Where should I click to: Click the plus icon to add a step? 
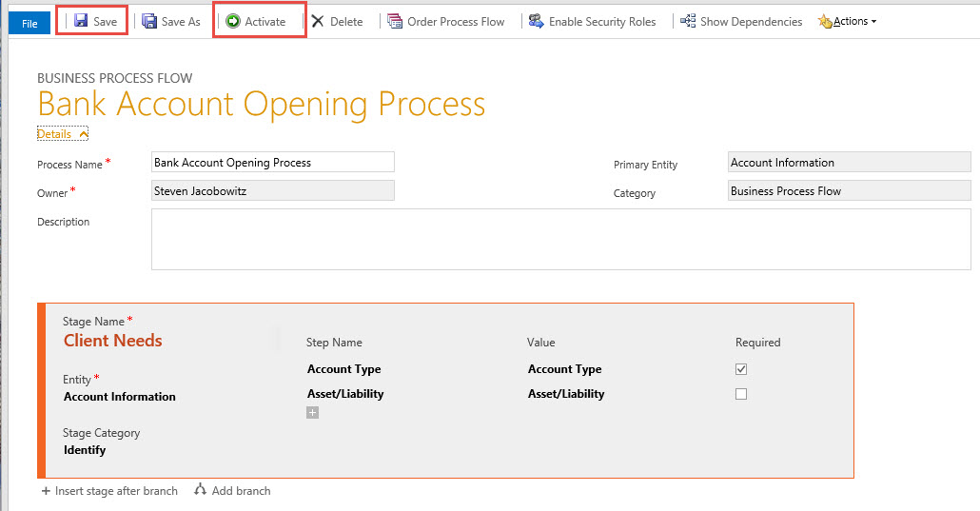pyautogui.click(x=312, y=412)
